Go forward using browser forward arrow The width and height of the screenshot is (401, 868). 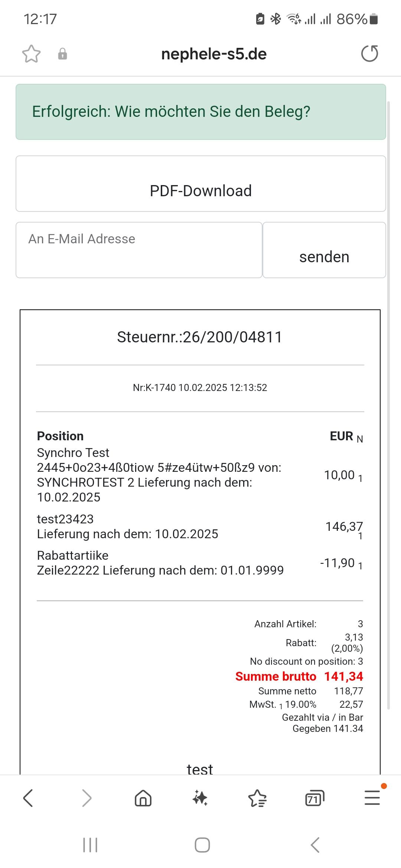click(86, 798)
